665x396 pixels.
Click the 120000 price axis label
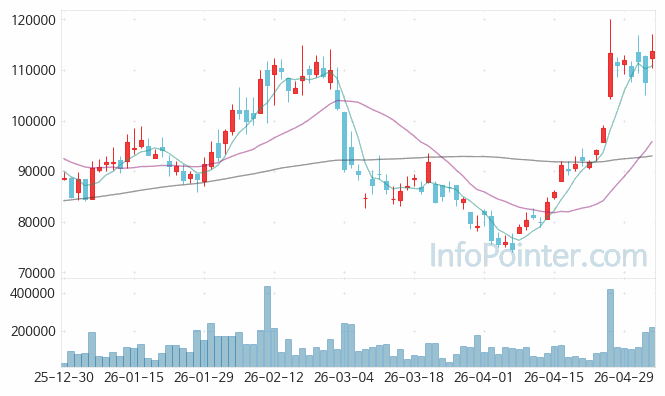[x=34, y=20]
